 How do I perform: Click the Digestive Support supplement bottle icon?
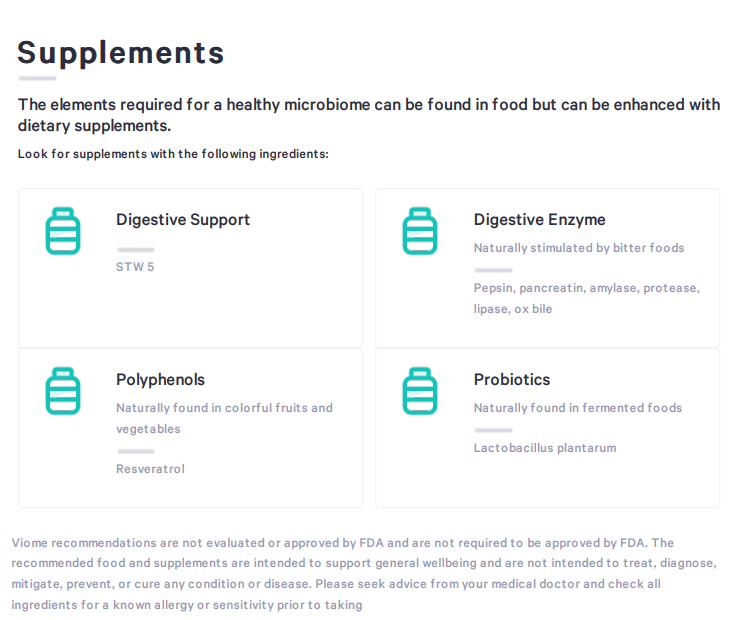[63, 231]
